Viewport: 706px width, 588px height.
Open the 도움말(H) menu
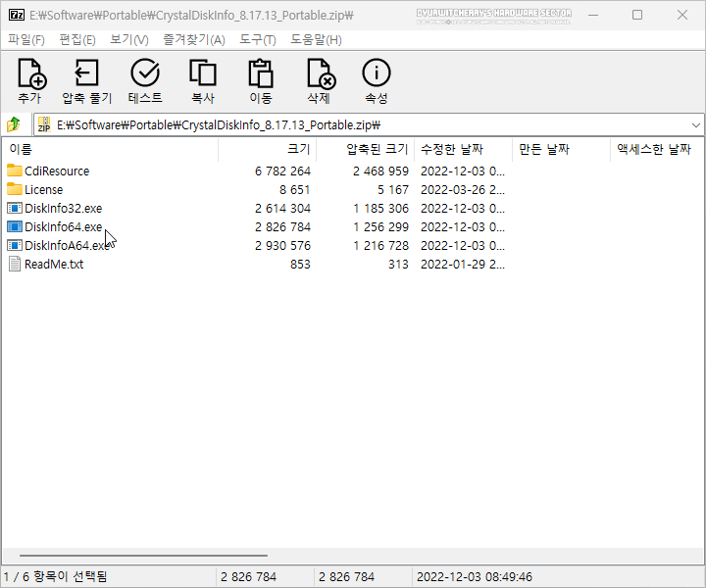tap(316, 40)
